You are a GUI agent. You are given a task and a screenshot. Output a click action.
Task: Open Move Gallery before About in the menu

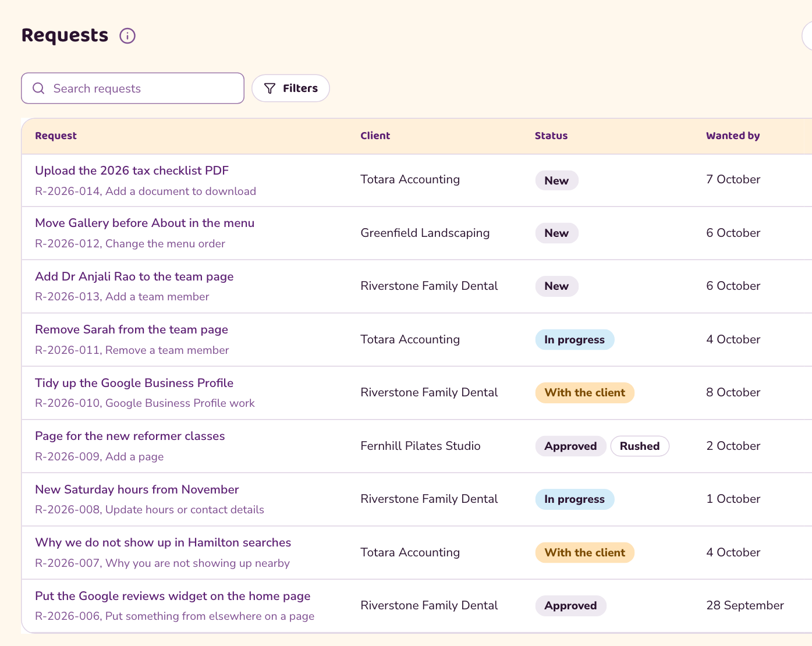coord(144,223)
